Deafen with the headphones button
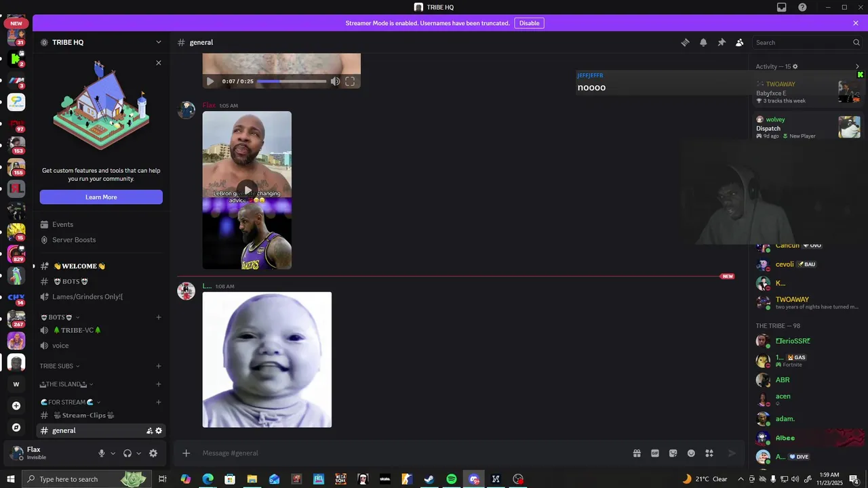Viewport: 868px width, 488px height. 127,453
